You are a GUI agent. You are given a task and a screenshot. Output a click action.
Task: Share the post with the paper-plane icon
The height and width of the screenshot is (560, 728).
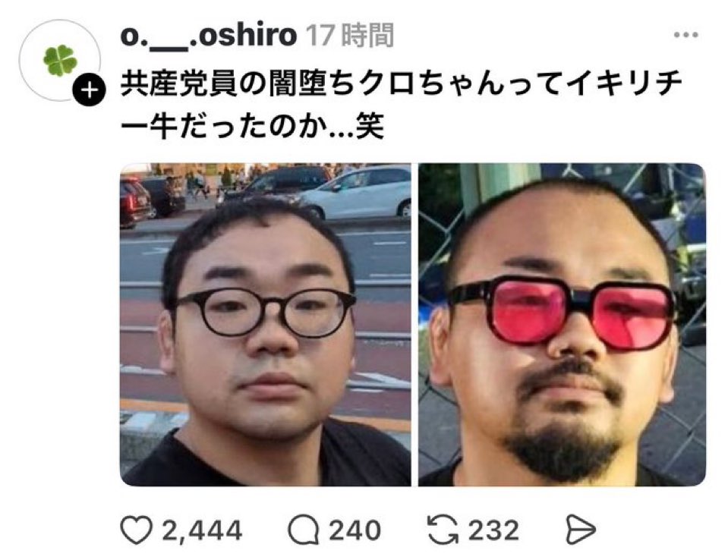(x=581, y=530)
